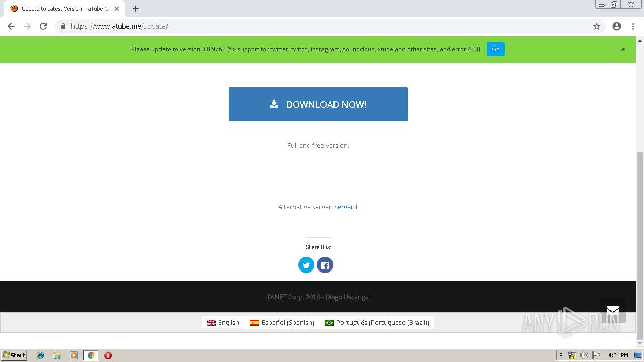644x362 pixels.
Task: Select the Chrome taskbar icon
Action: coord(91,355)
